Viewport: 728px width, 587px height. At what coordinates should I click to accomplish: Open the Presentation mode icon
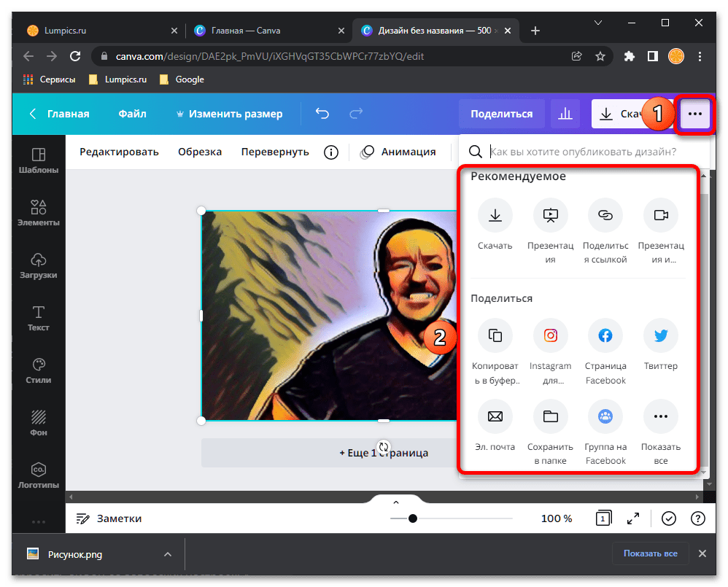[x=551, y=215]
